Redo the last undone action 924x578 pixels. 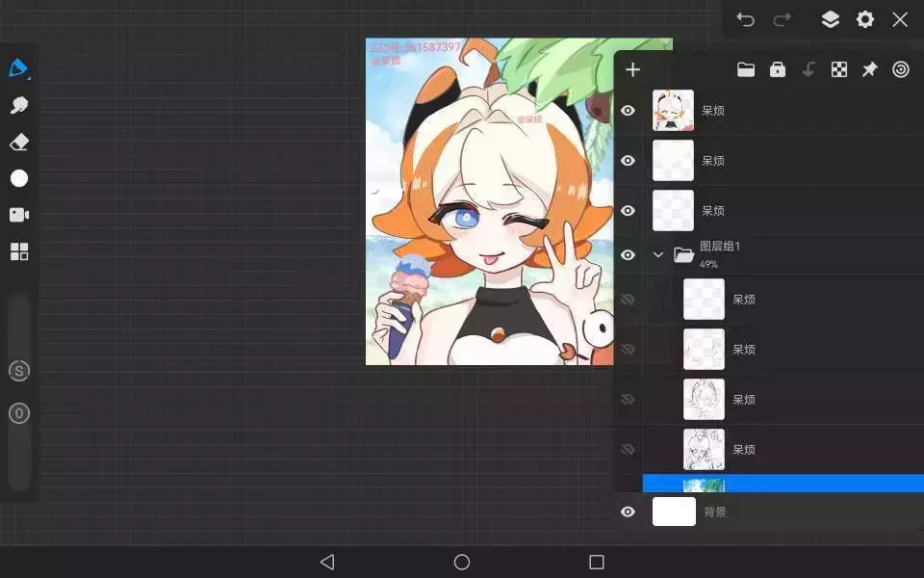782,19
